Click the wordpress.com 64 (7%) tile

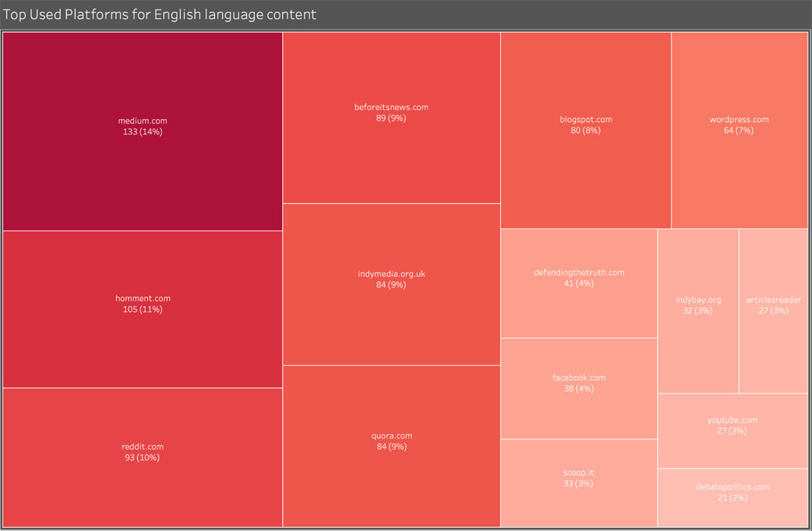click(x=739, y=130)
